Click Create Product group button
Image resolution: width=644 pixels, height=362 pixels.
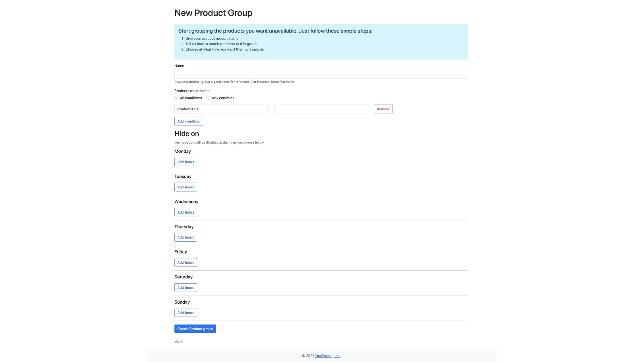click(x=195, y=329)
